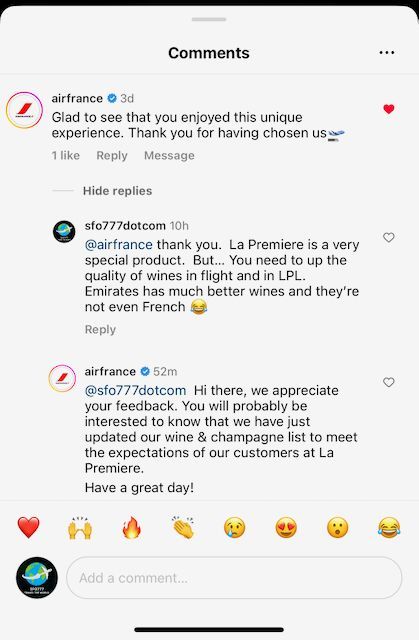The width and height of the screenshot is (419, 640).
Task: Insert the fire emoji
Action: [132, 527]
